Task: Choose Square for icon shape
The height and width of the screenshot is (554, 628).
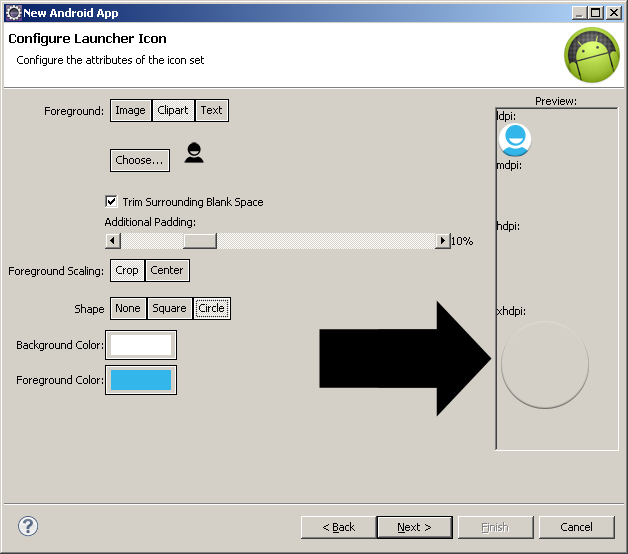Action: click(169, 308)
